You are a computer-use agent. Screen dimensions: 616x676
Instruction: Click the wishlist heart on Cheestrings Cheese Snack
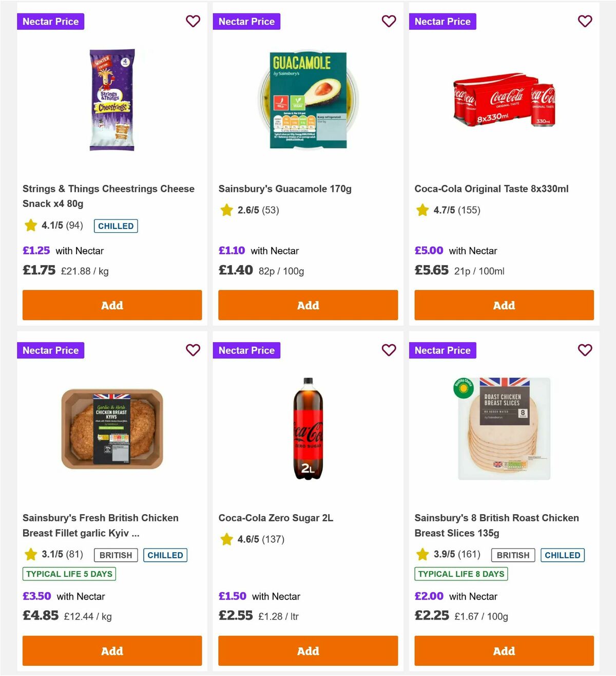click(193, 21)
